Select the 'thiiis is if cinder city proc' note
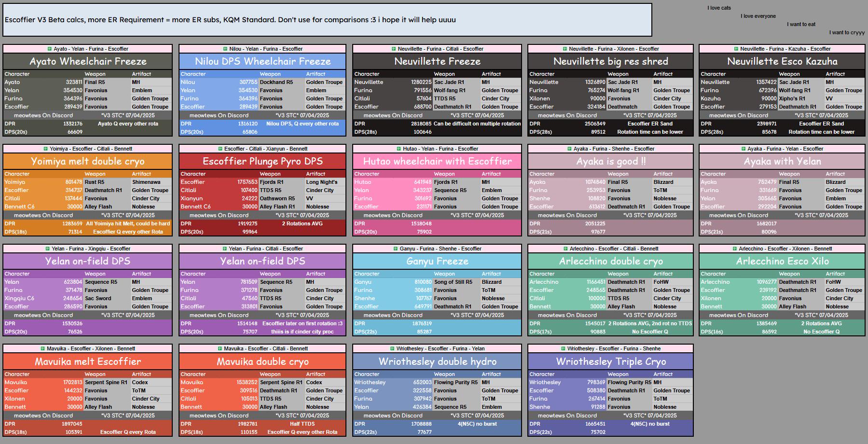This screenshot has width=868, height=444. 302,332
